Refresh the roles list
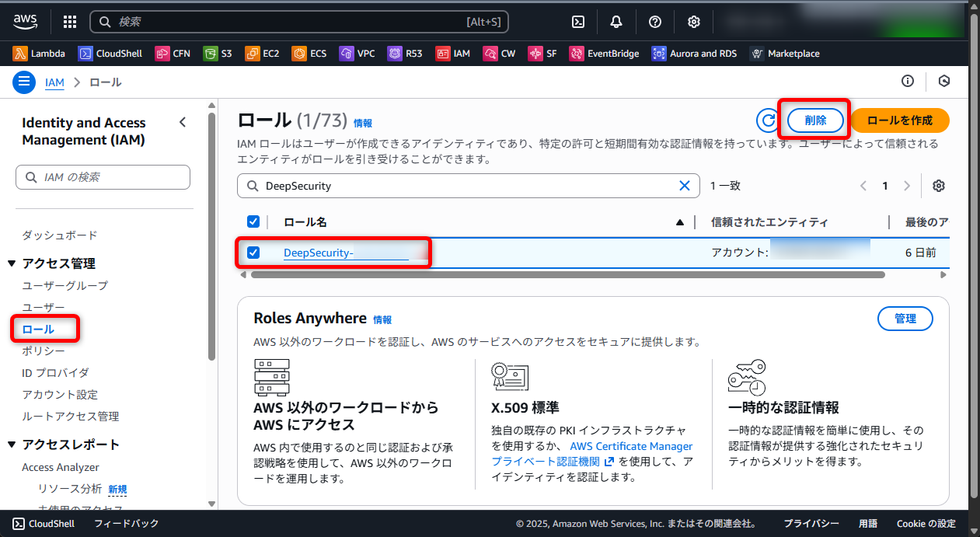980x537 pixels. tap(768, 120)
